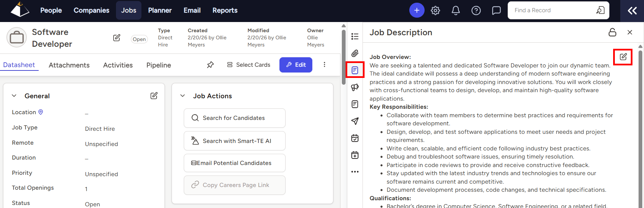The image size is (644, 208).
Task: Click the Remote Unspecified value
Action: [101, 144]
